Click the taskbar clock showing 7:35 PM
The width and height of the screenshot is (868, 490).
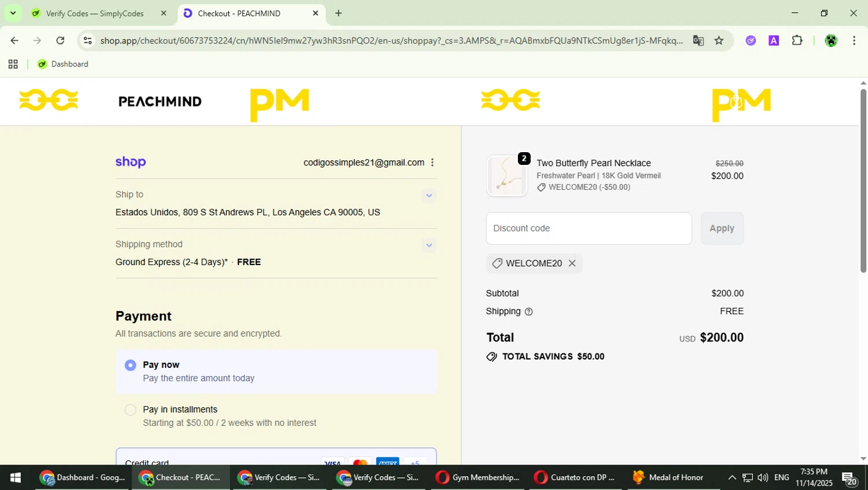point(814,477)
